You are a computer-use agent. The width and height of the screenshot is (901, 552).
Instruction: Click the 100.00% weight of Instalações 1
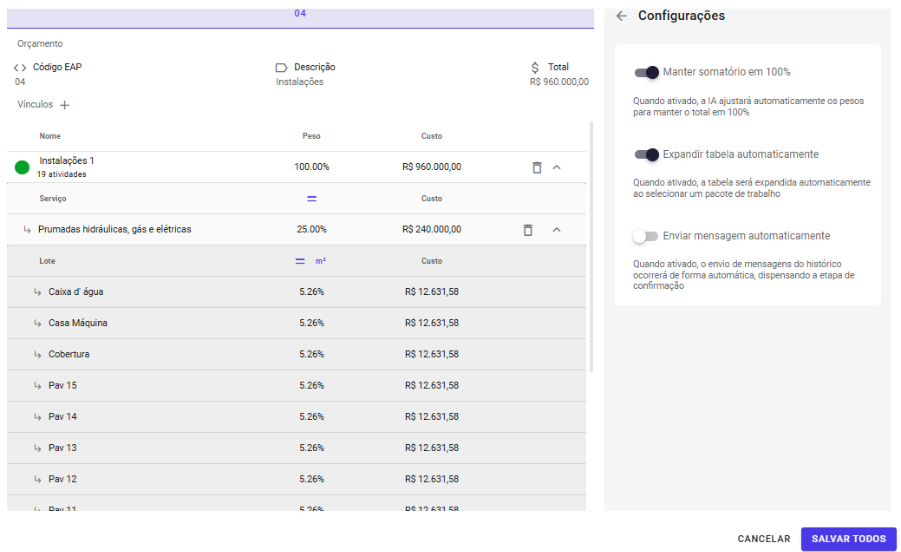pos(311,167)
